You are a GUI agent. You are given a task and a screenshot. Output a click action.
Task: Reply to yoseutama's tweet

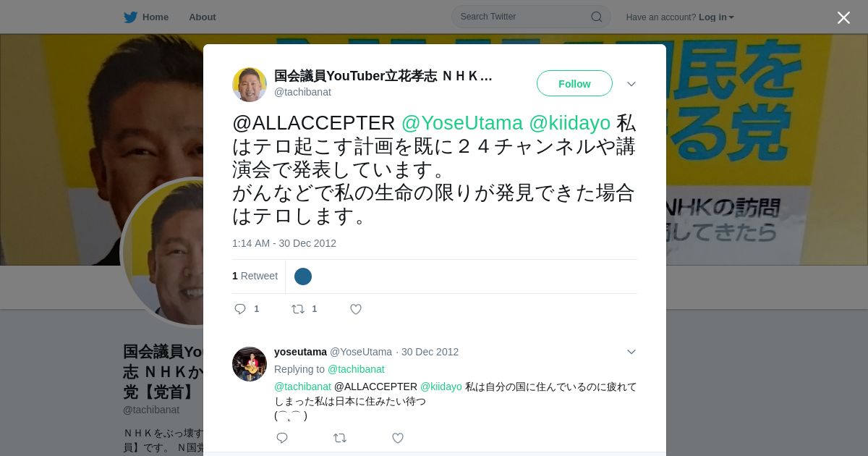(x=282, y=438)
